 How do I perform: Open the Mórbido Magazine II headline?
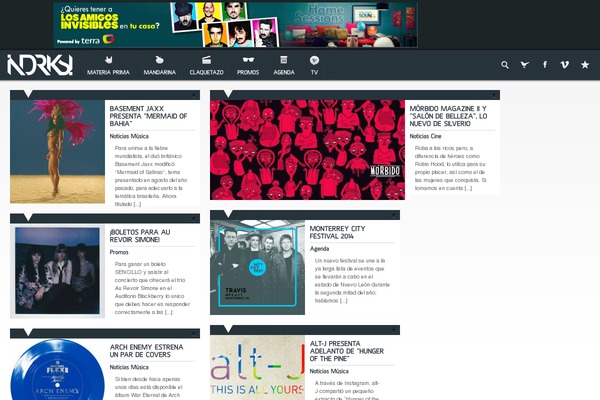tap(448, 116)
